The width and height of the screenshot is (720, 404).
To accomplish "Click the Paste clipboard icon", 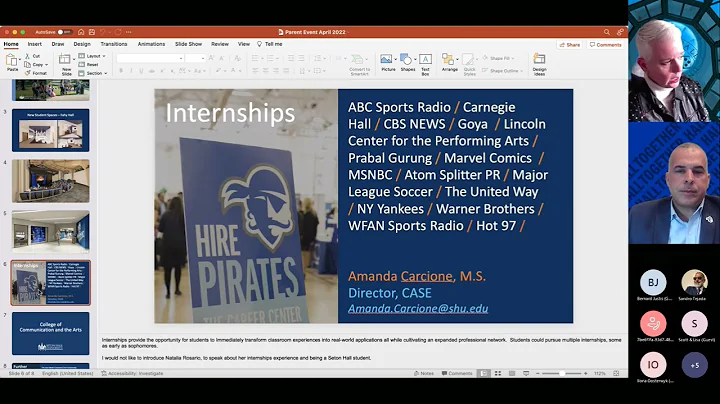I will tap(12, 61).
